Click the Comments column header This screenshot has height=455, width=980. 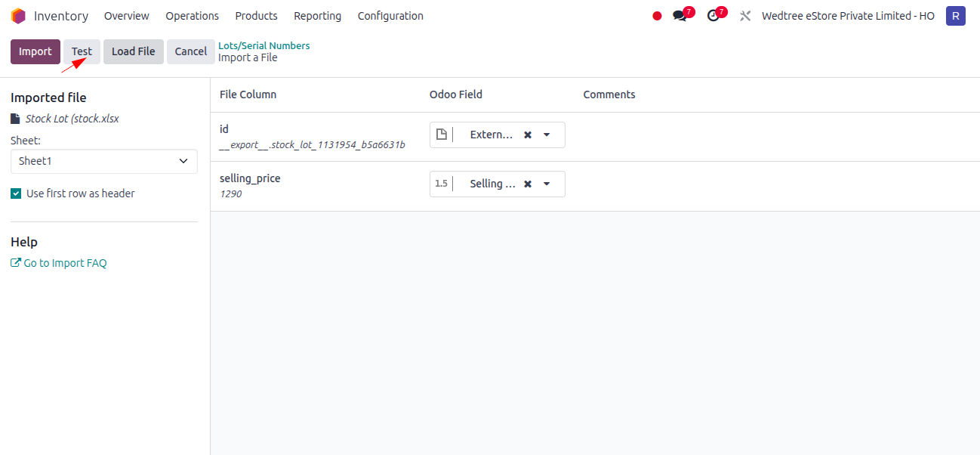tap(609, 94)
